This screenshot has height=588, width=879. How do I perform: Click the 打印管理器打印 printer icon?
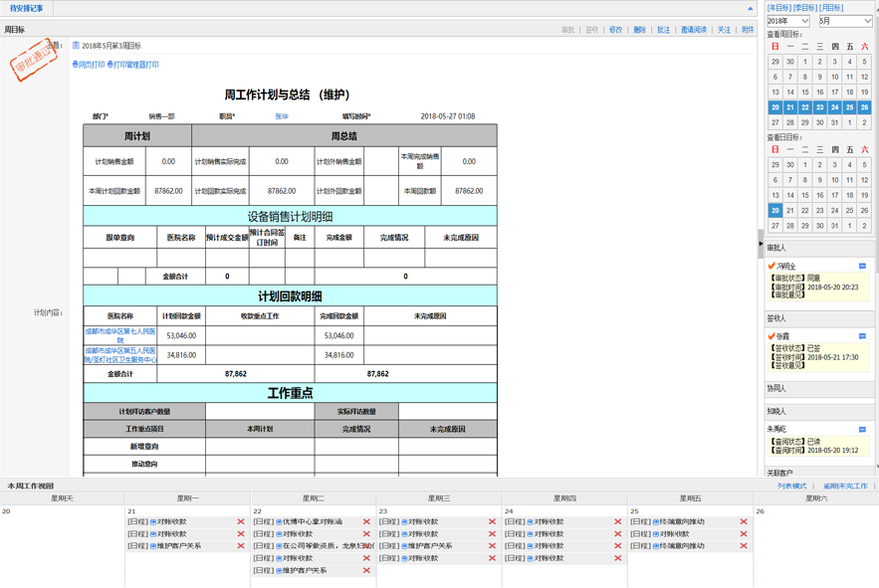pos(110,65)
